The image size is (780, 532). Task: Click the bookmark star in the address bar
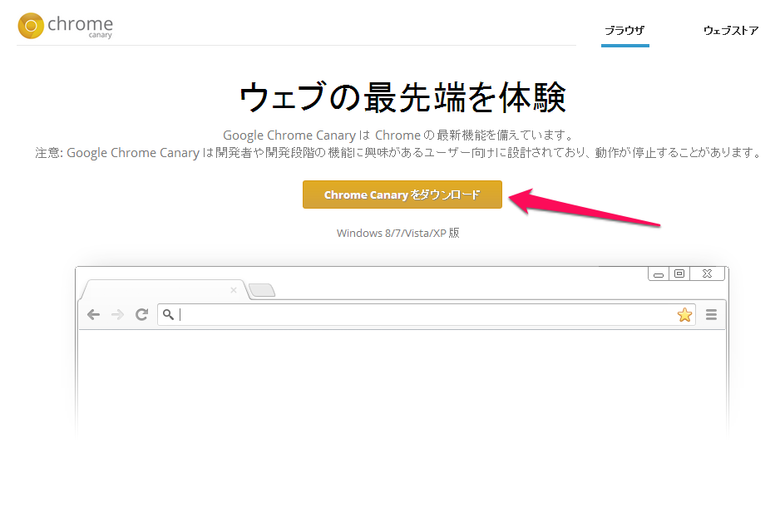684,314
